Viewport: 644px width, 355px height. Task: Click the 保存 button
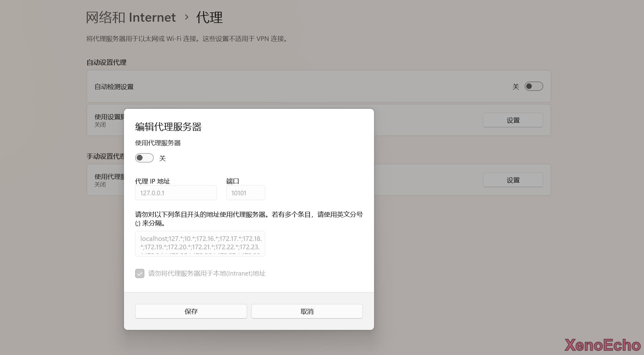pyautogui.click(x=191, y=311)
